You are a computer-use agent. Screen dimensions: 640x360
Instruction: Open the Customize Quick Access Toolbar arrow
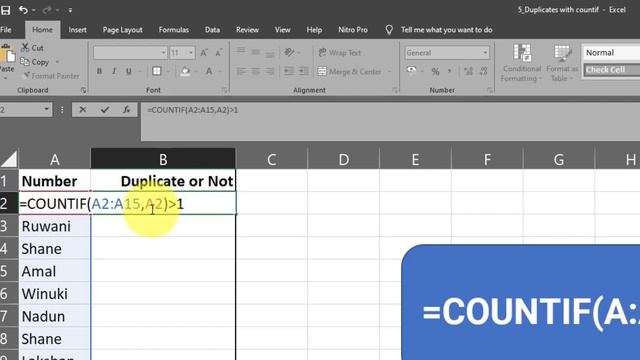click(70, 10)
